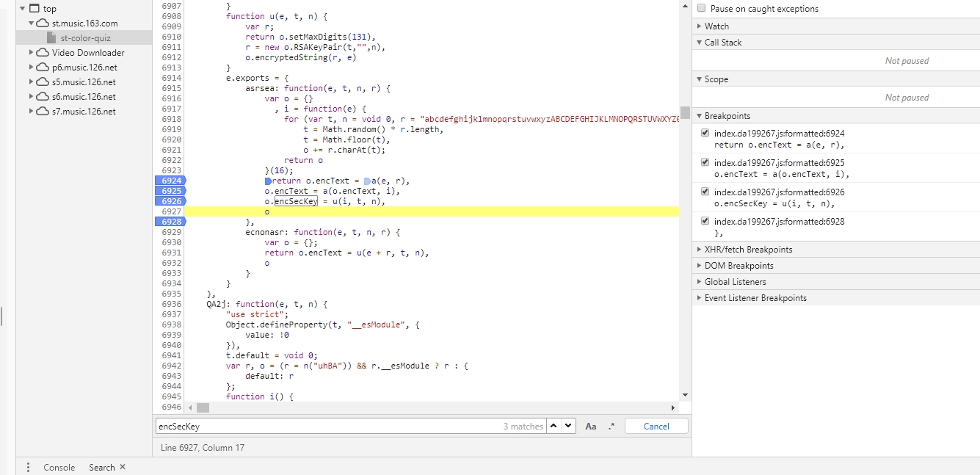
Task: Click the s7.music.126.net cloud icon
Action: (x=43, y=112)
